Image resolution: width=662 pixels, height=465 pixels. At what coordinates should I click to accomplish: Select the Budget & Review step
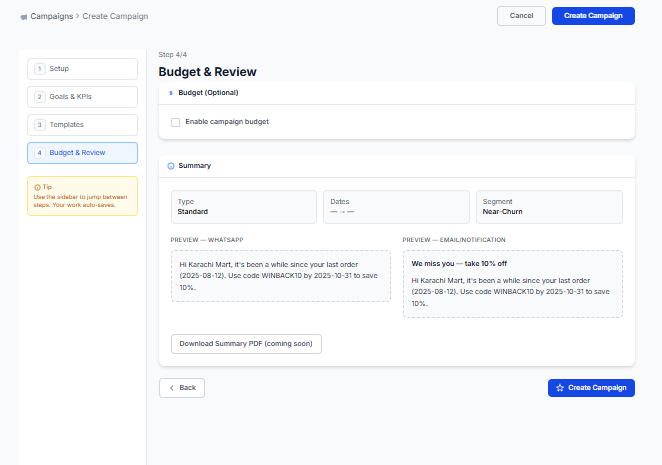[82, 153]
